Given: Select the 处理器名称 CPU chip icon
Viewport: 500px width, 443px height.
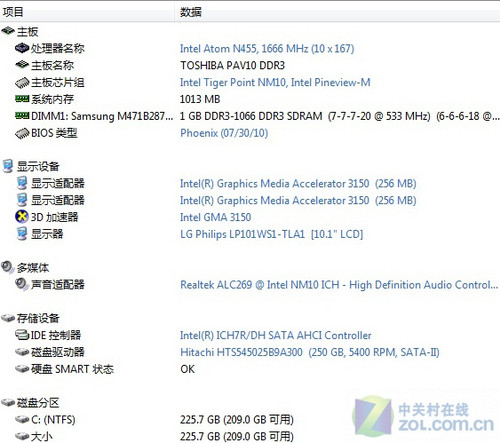Looking at the screenshot, I should pos(22,48).
